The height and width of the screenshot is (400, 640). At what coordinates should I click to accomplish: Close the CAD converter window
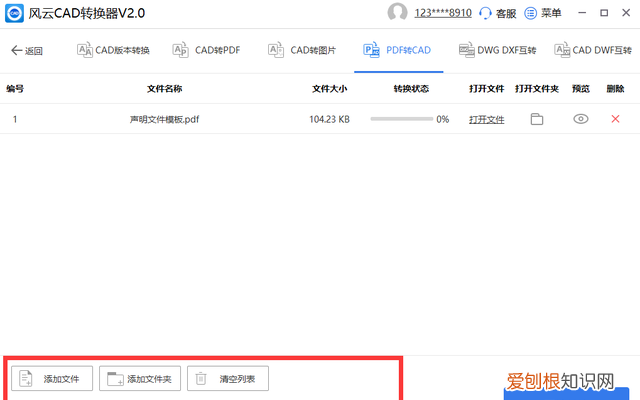(626, 13)
